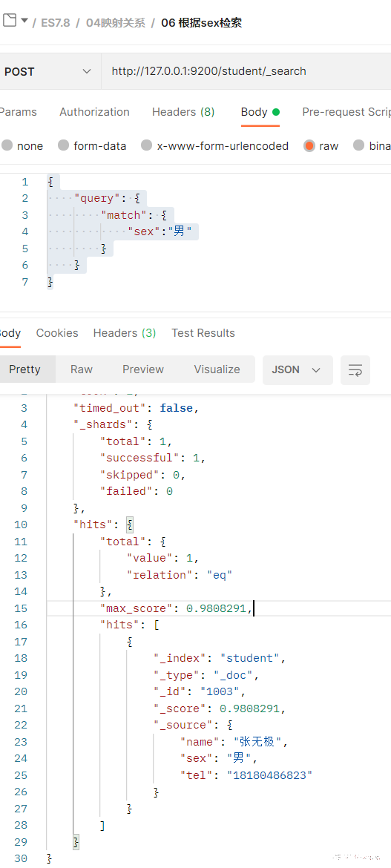The height and width of the screenshot is (868, 391).
Task: Select the form-data radio button
Action: pos(64,145)
